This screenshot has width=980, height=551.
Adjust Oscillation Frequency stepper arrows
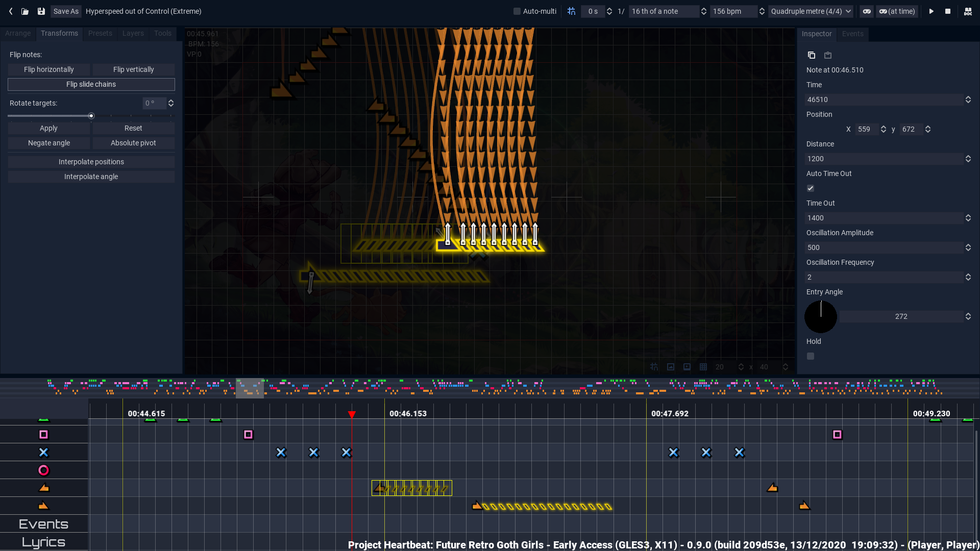click(968, 277)
